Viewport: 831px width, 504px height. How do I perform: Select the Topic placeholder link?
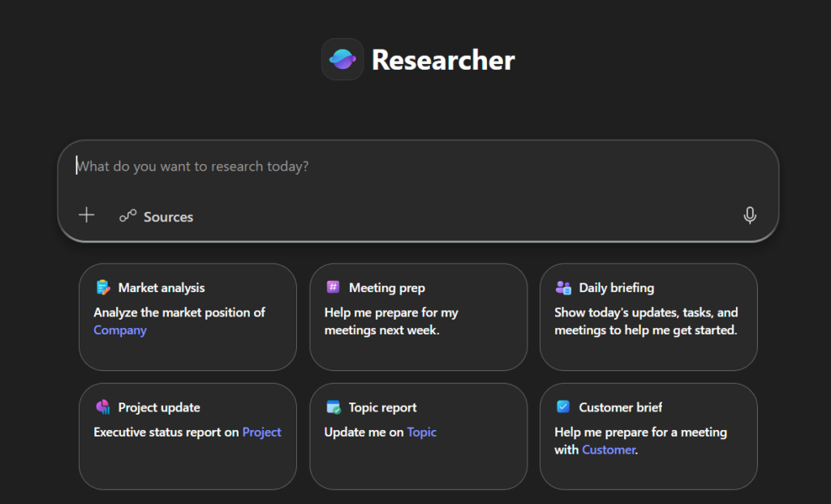[x=421, y=432]
